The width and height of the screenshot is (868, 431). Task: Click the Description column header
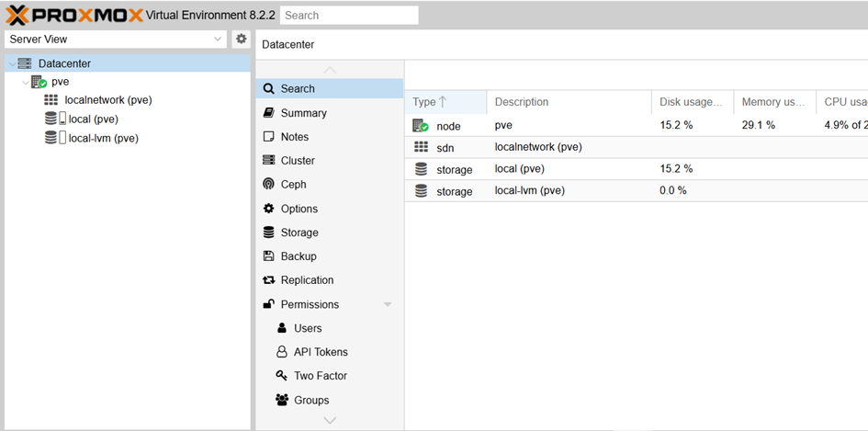click(569, 102)
